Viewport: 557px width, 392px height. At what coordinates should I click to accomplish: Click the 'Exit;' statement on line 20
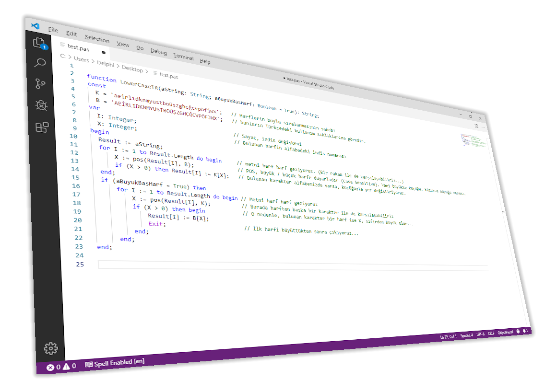coord(157,224)
